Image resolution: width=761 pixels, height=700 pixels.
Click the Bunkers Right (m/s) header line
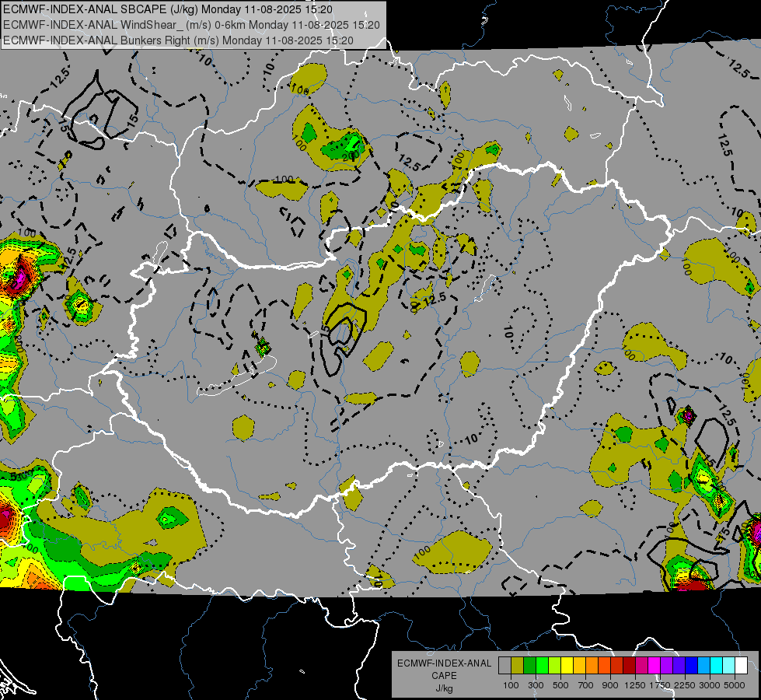coord(178,40)
